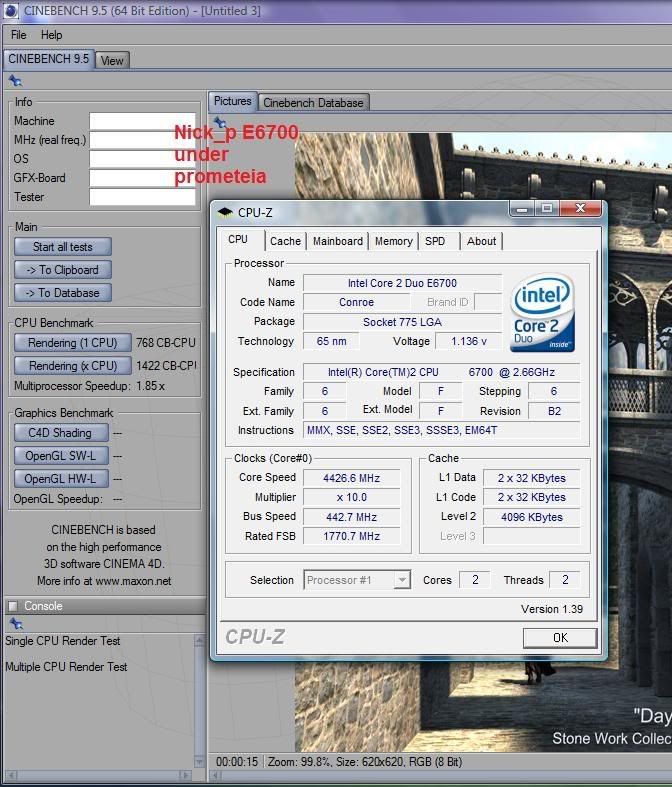The image size is (672, 787).
Task: Toggle the Console checkbox
Action: (x=13, y=606)
